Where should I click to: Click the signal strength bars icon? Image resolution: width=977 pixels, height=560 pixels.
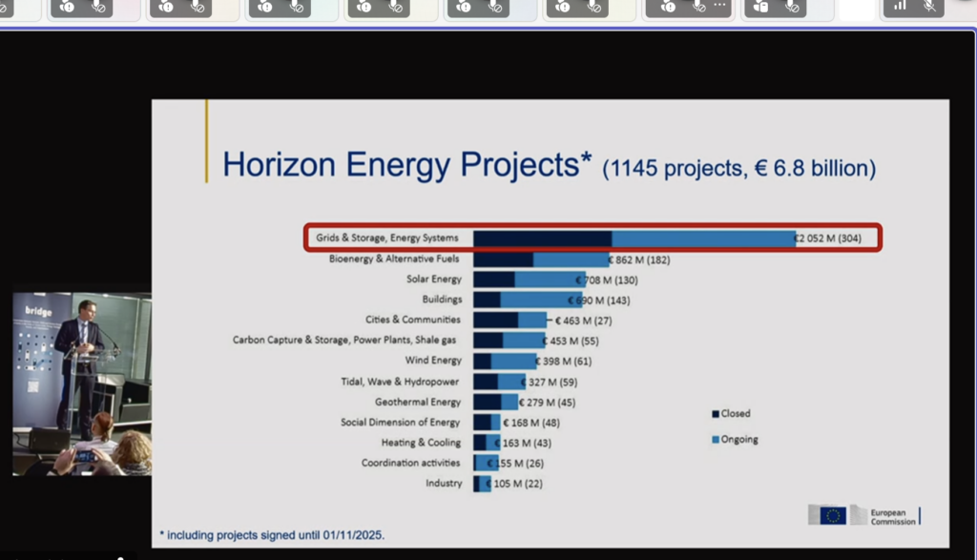click(899, 6)
